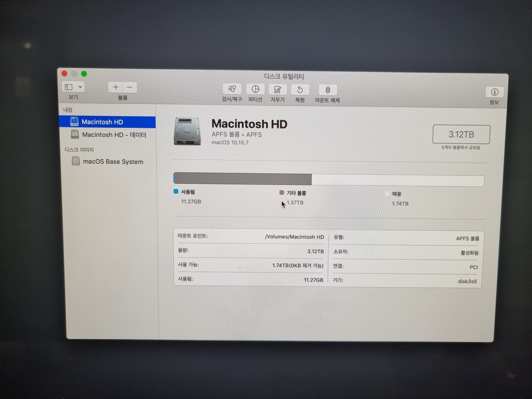Click the First Aid (검사/복구) stethoscope icon
532x399 pixels.
(232, 89)
